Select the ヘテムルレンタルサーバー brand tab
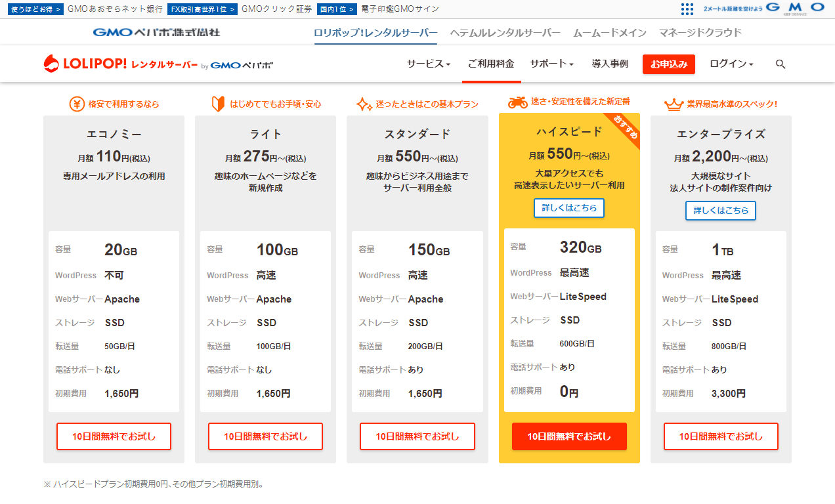 505,32
